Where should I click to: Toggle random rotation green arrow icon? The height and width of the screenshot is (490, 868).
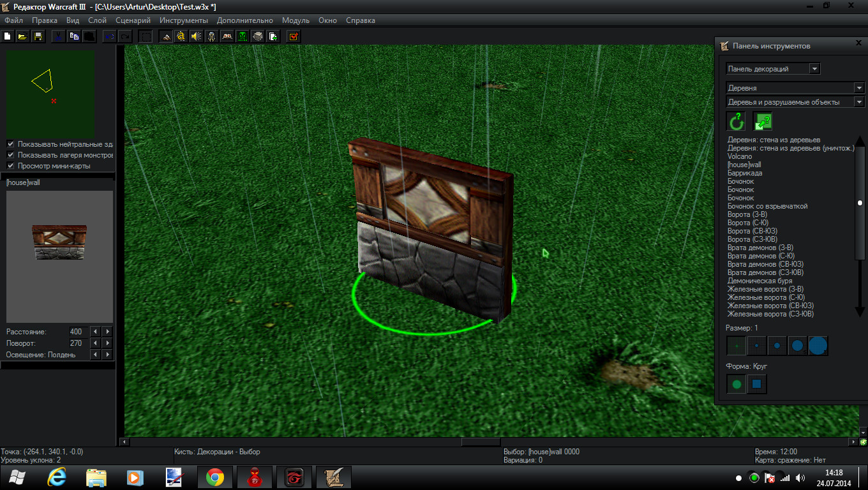[x=737, y=121]
